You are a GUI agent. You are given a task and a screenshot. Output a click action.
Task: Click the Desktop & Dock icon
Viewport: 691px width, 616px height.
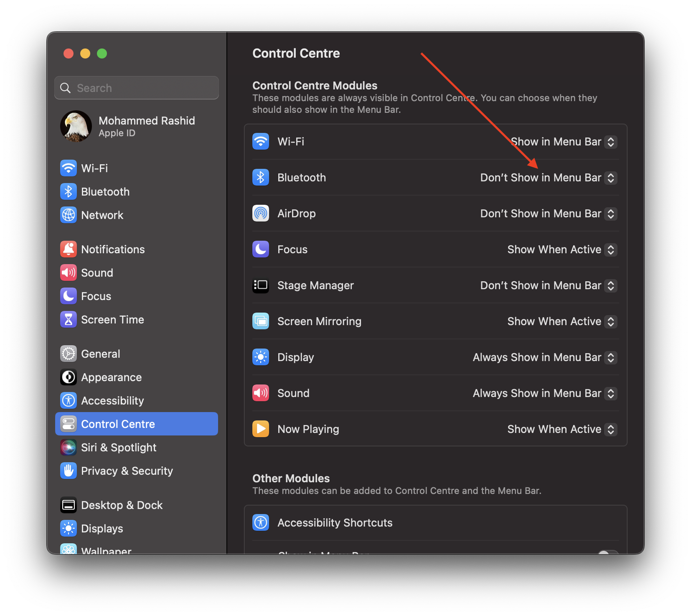[69, 505]
